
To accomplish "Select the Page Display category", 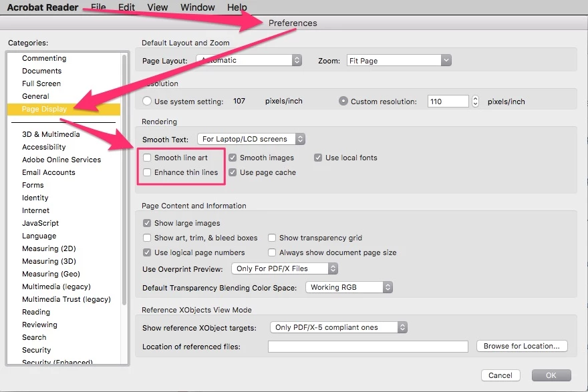I will [x=63, y=109].
